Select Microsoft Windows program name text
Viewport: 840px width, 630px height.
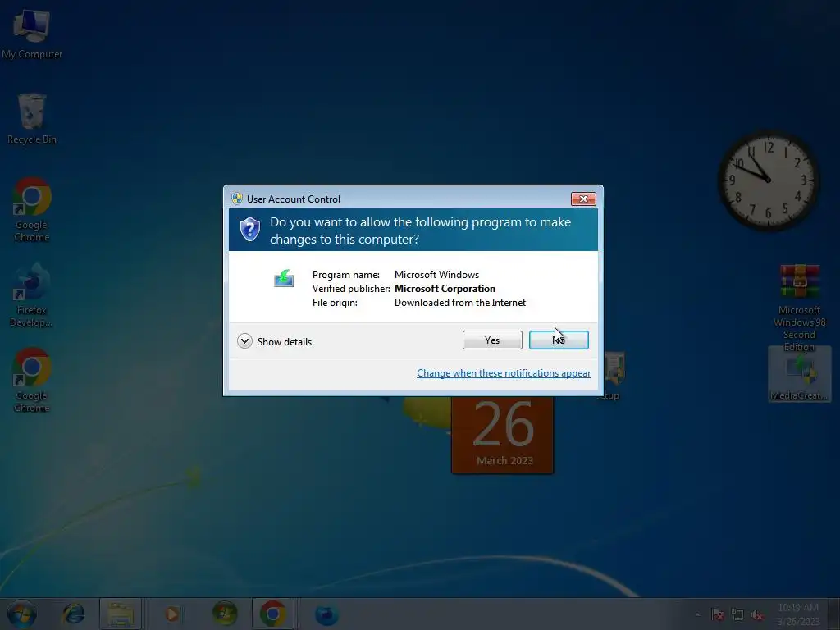point(436,275)
